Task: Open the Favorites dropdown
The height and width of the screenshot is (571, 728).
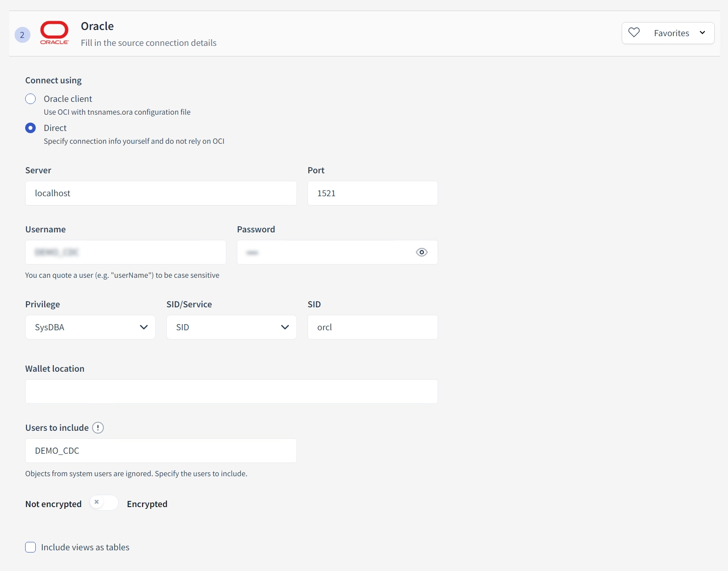Action: click(702, 33)
